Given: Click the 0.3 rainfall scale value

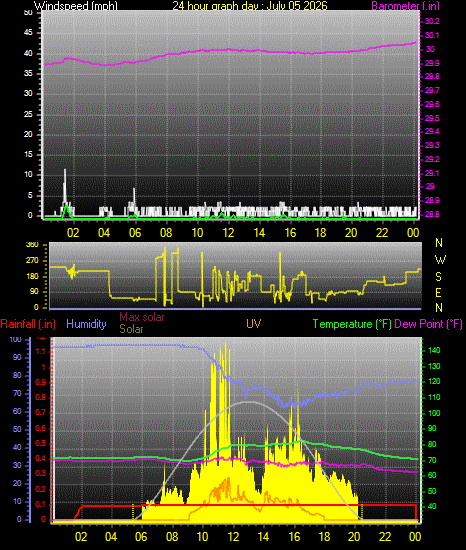Looking at the screenshot, I should 41,474.
